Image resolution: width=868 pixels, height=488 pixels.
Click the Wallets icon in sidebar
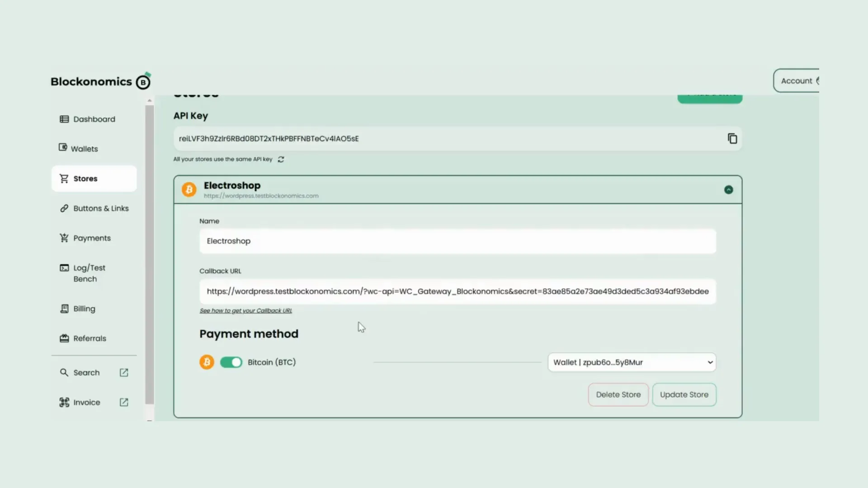pyautogui.click(x=63, y=147)
